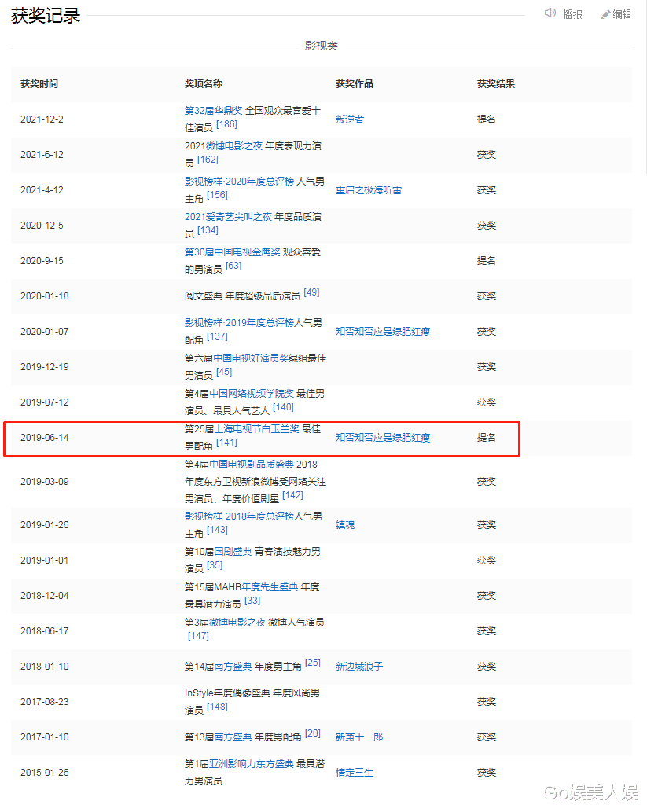Open the 2021爱奇艺尖叫之夜 link
The image size is (647, 812).
[x=228, y=217]
